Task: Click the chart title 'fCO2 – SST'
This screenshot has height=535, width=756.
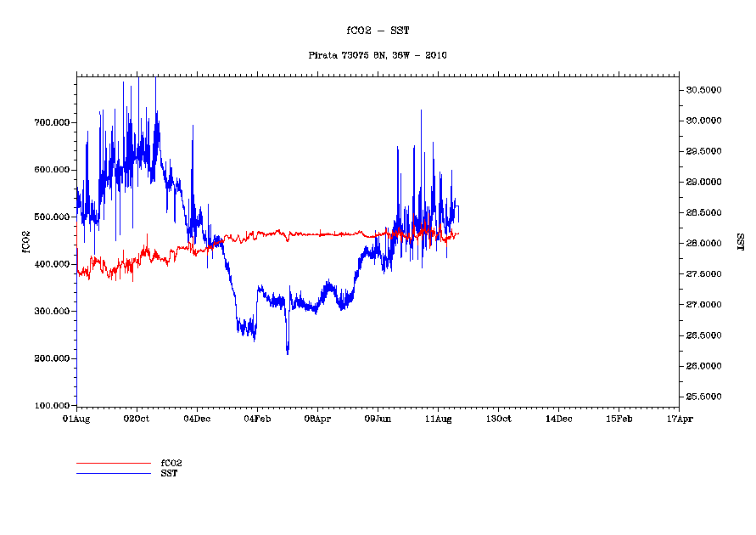Action: [x=378, y=31]
